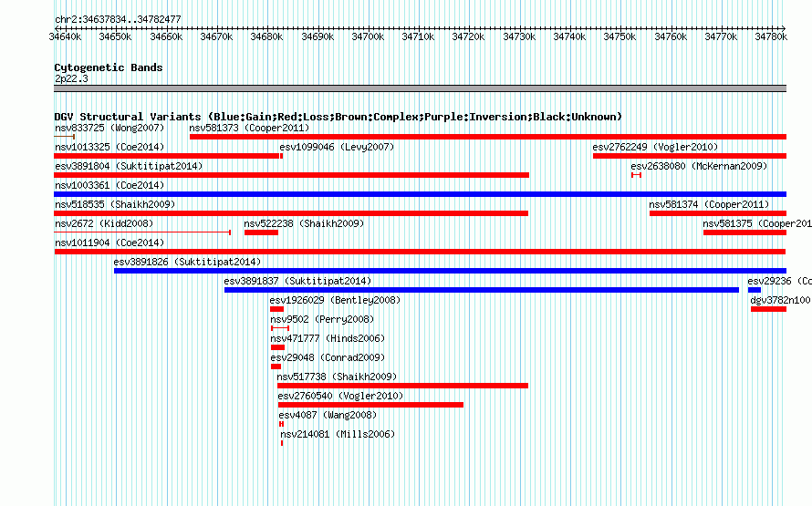Open esv29048 (Conrad2009) variant label
812x506 pixels.
point(328,357)
